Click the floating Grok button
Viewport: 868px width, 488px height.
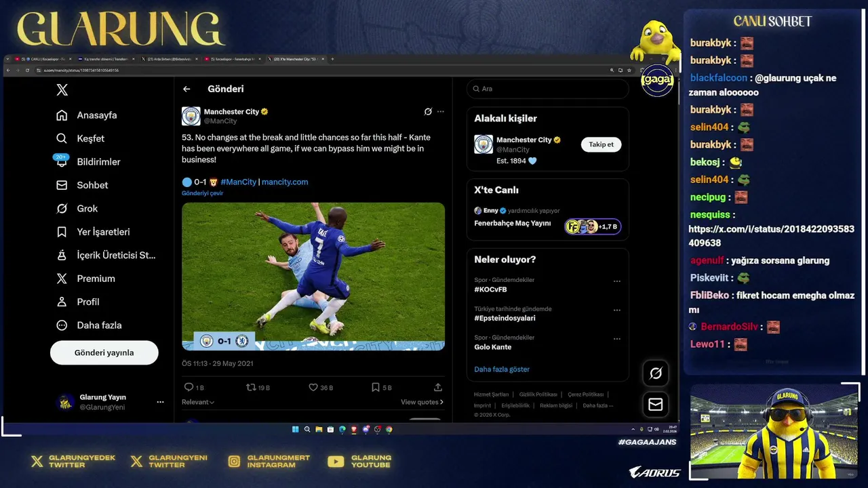tap(656, 373)
